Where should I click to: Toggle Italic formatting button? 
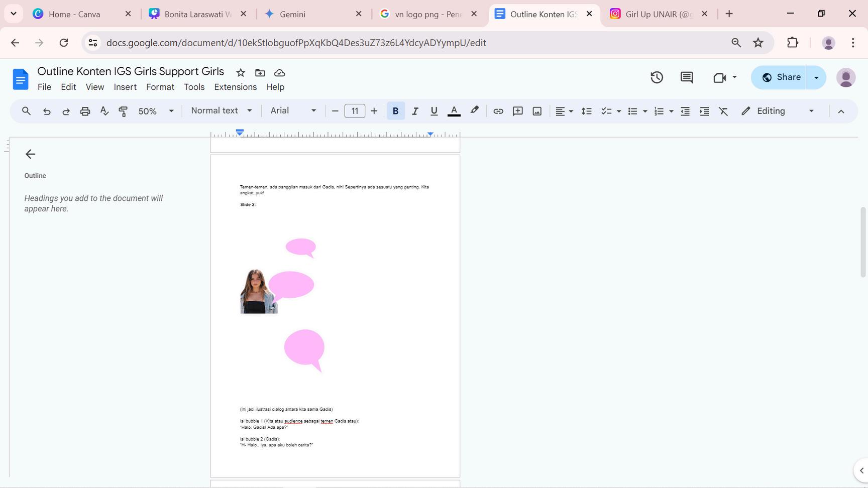[x=415, y=111]
